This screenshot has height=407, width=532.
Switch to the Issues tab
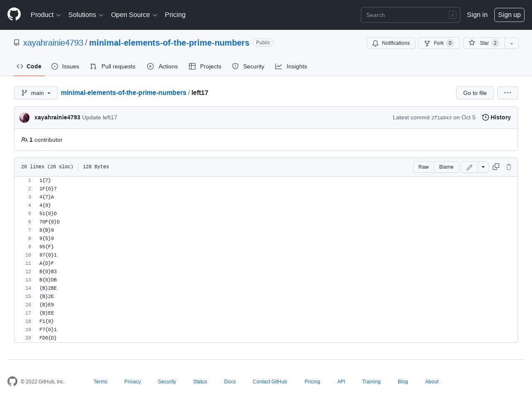click(x=65, y=66)
